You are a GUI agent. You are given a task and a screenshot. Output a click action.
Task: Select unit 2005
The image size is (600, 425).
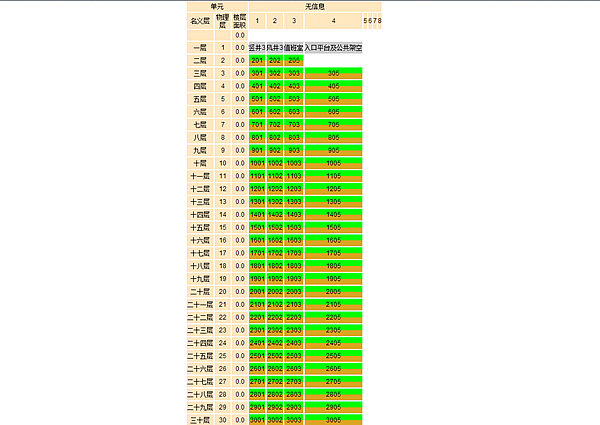(x=333, y=291)
